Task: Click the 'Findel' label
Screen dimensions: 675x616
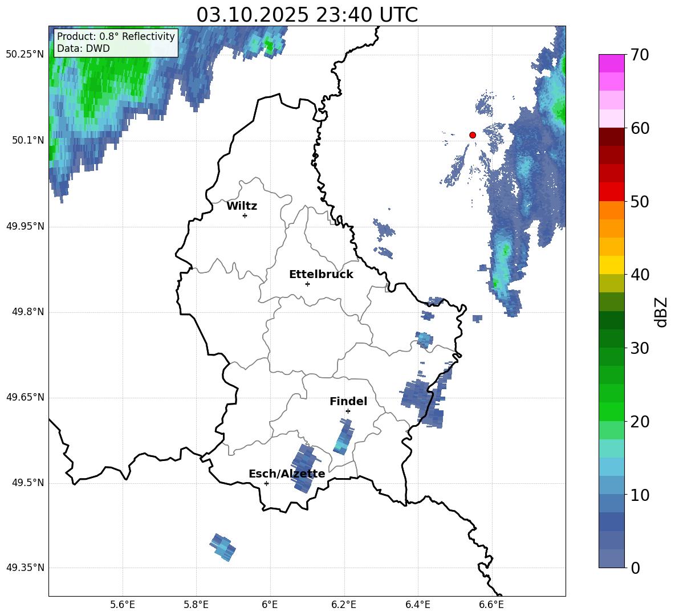Action: click(x=348, y=401)
